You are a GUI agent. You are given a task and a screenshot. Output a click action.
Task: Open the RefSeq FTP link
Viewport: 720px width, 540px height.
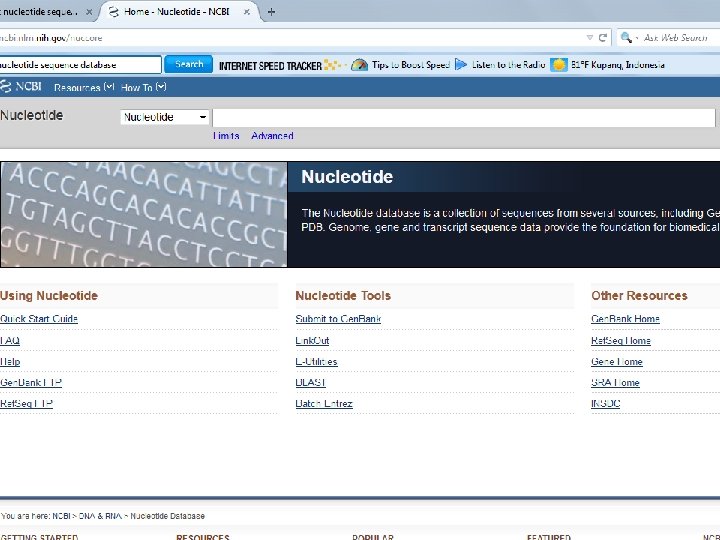tap(26, 404)
